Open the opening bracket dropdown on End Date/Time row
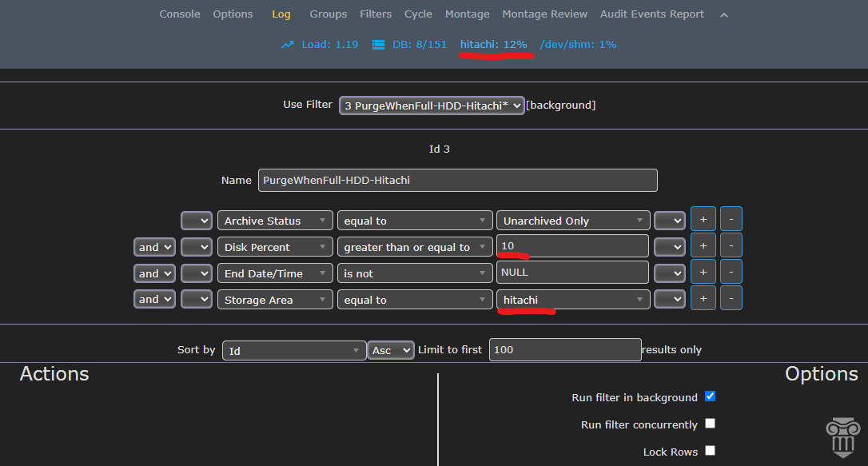 click(x=197, y=273)
